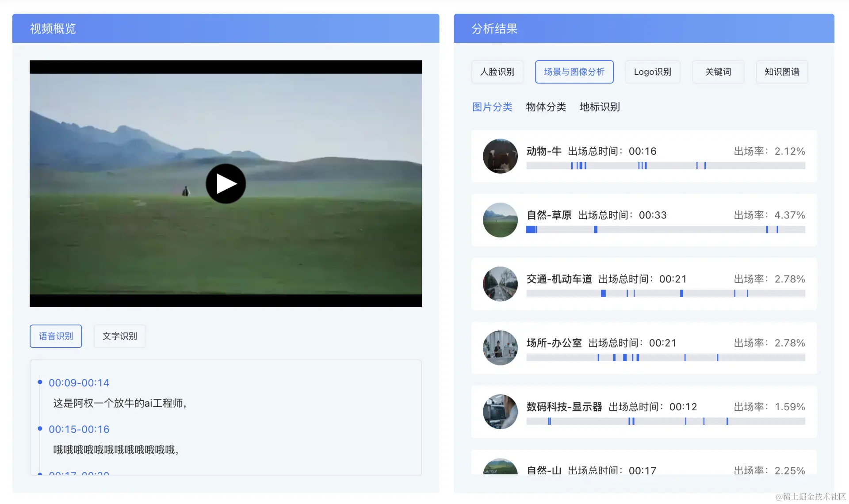Click the 数码科技-显示器 appearance timeline bar

click(665, 421)
